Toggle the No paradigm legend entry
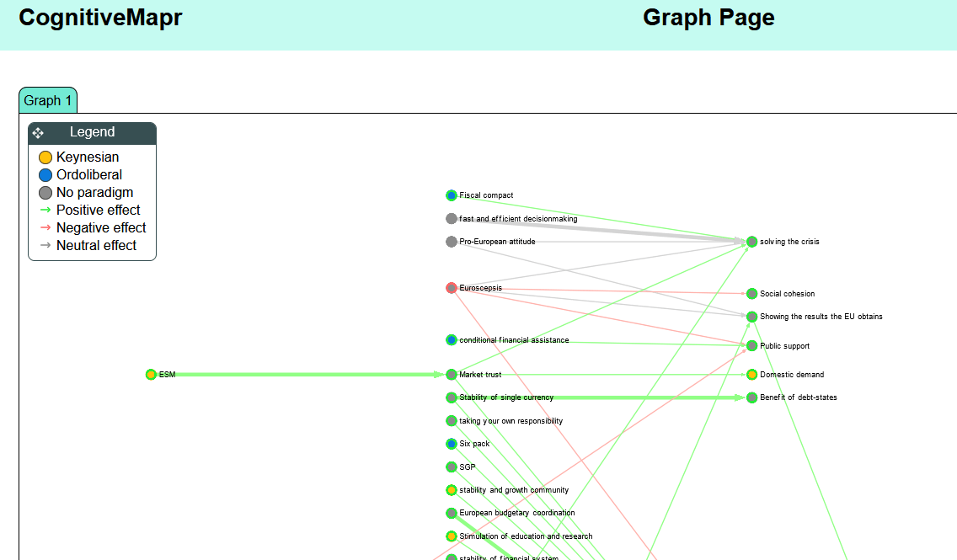Screen dimensions: 957x560 (45, 192)
